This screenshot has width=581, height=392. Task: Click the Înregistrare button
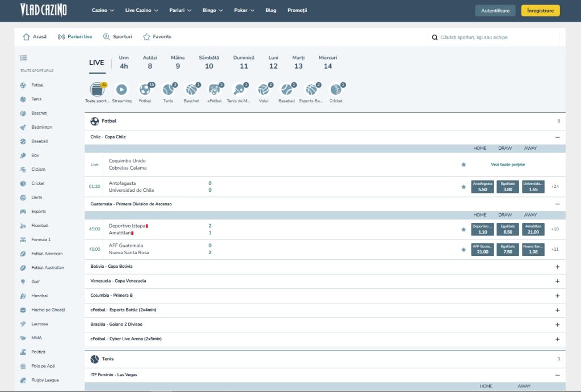point(540,11)
